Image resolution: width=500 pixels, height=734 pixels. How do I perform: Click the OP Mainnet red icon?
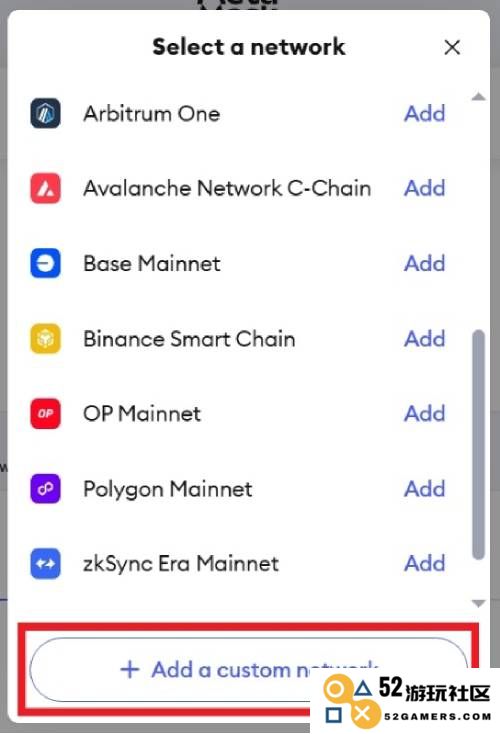(45, 413)
